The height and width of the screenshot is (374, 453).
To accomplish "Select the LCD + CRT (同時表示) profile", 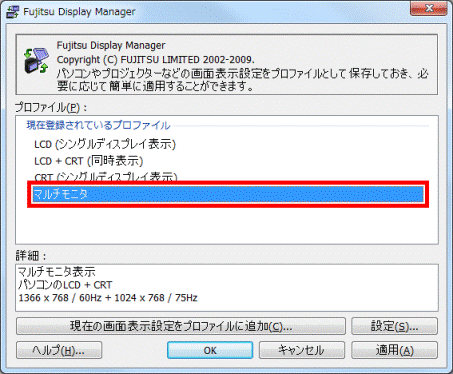I will [88, 161].
